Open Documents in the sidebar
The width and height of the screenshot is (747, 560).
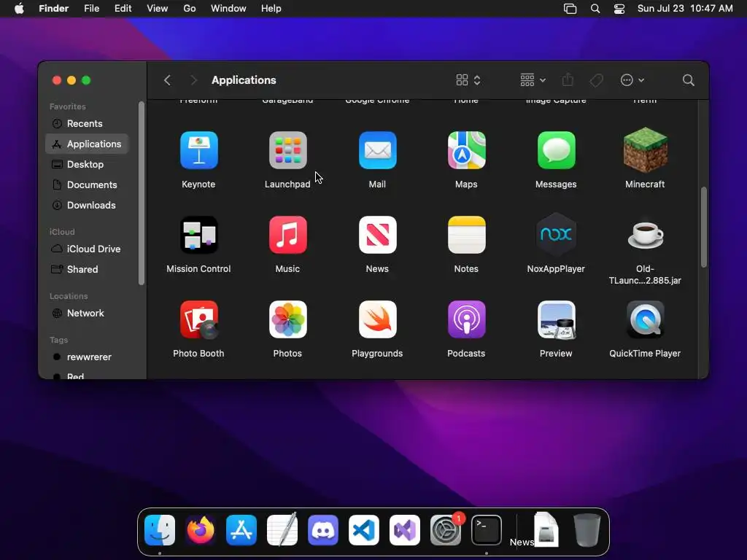(x=87, y=184)
